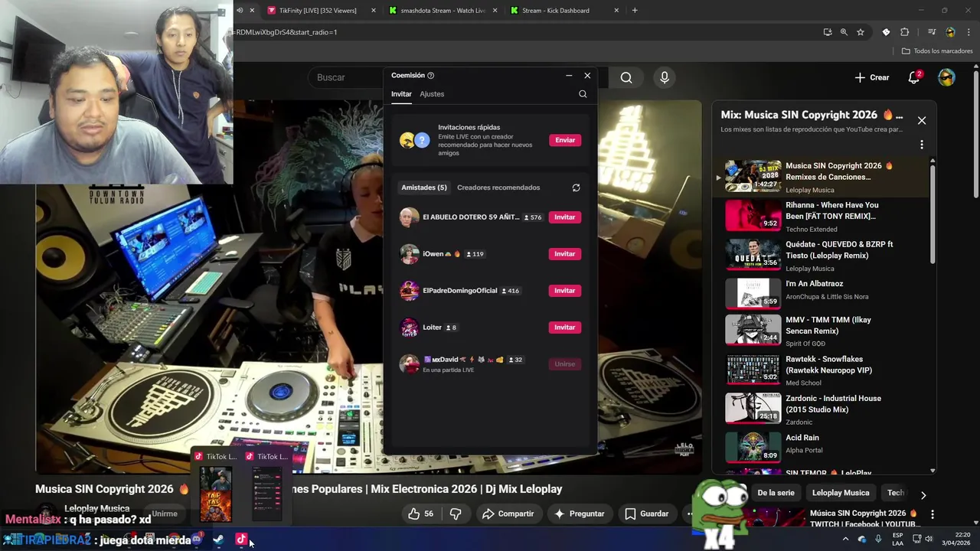Open ESP LAA language indicator

pos(897,539)
